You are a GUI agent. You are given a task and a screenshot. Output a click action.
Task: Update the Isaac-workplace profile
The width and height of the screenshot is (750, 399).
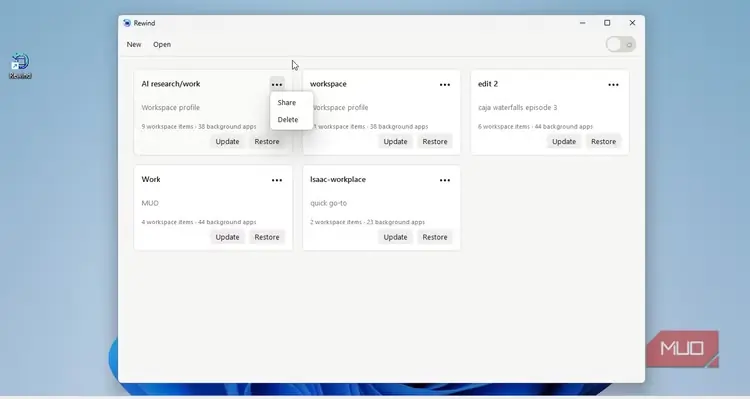coord(395,237)
